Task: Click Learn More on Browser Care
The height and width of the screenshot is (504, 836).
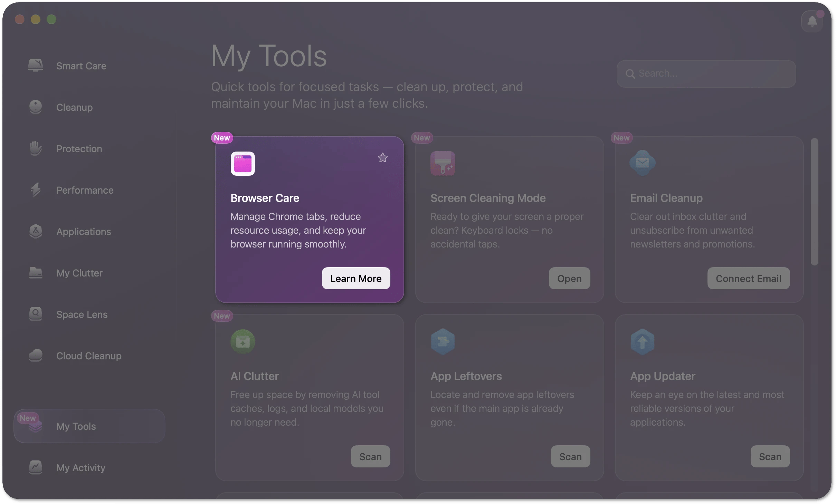Action: (x=356, y=278)
